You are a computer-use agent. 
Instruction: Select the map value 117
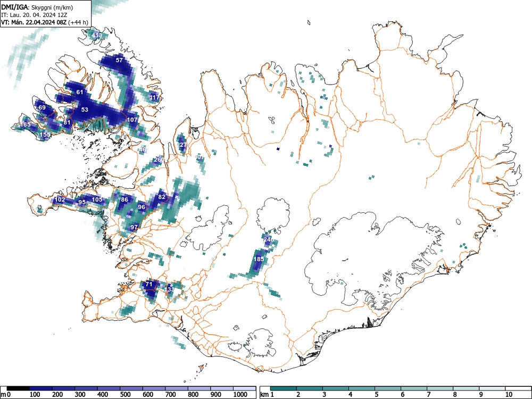154,97
